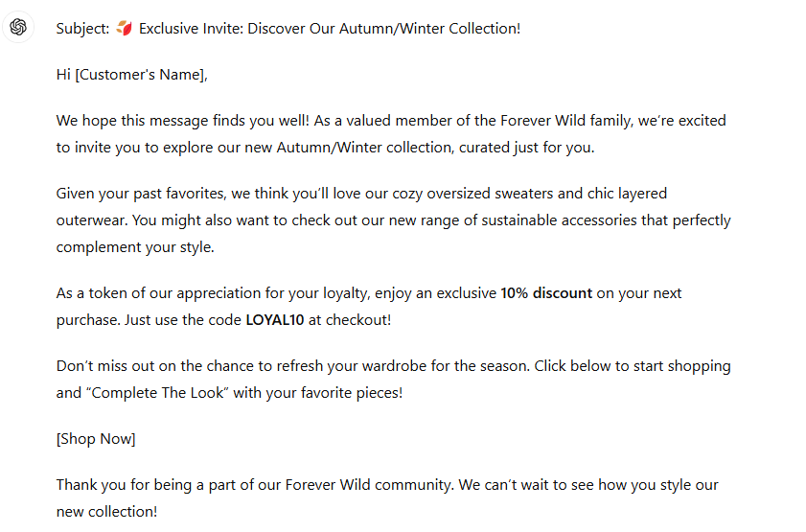
Task: Click the words new collection! at bottom
Action: click(x=106, y=512)
